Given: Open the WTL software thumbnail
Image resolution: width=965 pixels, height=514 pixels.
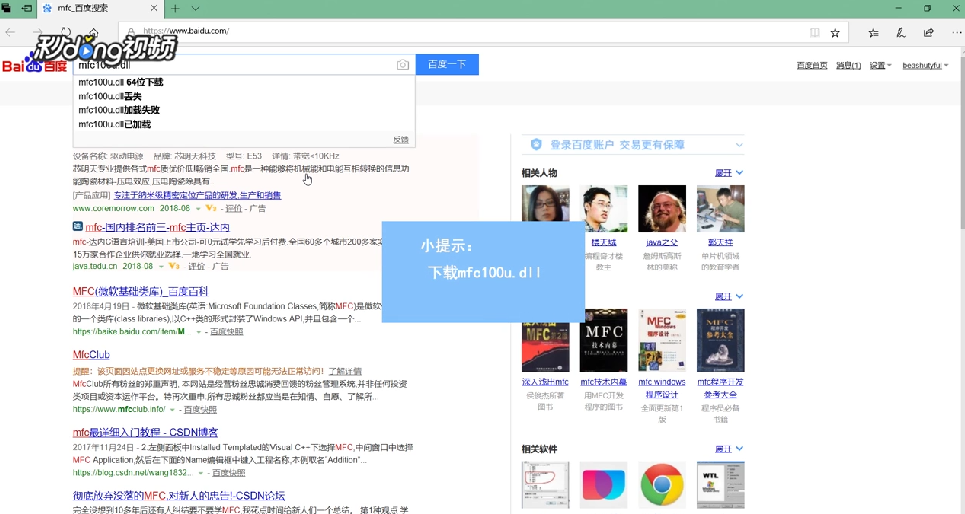Looking at the screenshot, I should [720, 484].
